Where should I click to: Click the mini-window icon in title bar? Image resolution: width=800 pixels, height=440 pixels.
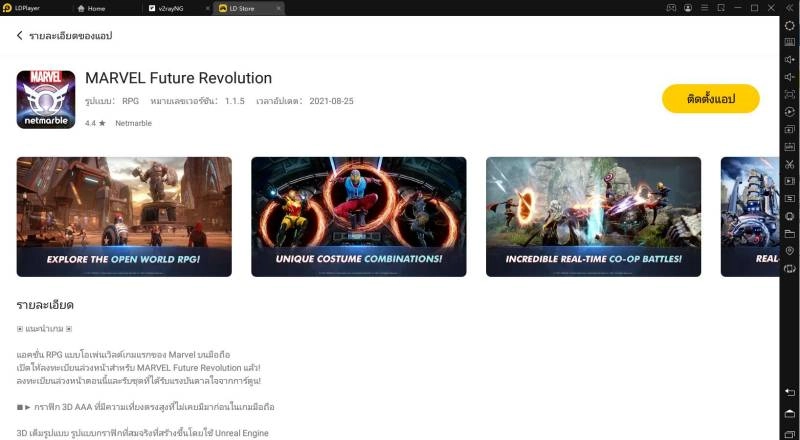pyautogui.click(x=721, y=8)
